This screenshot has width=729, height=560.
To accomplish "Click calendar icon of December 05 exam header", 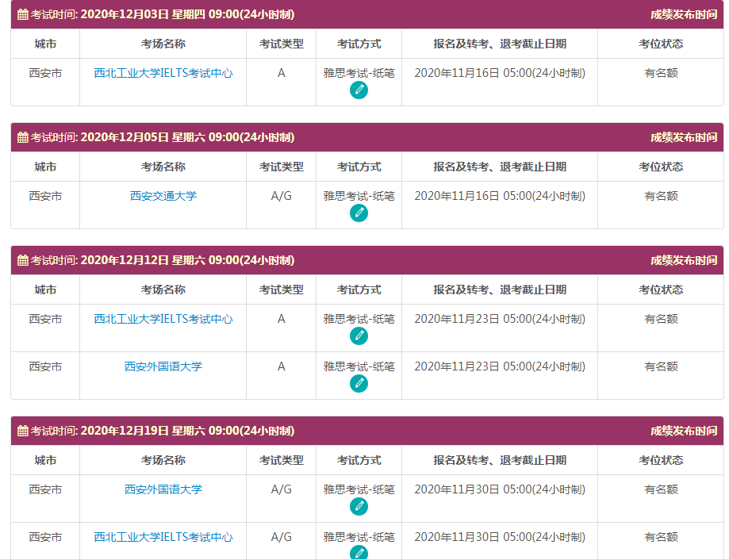I will 23,137.
